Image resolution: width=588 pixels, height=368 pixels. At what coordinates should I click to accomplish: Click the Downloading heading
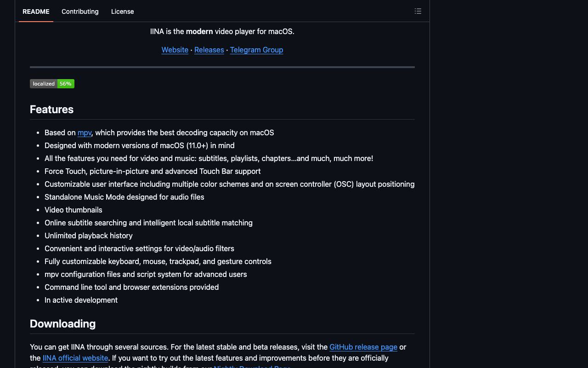click(62, 324)
